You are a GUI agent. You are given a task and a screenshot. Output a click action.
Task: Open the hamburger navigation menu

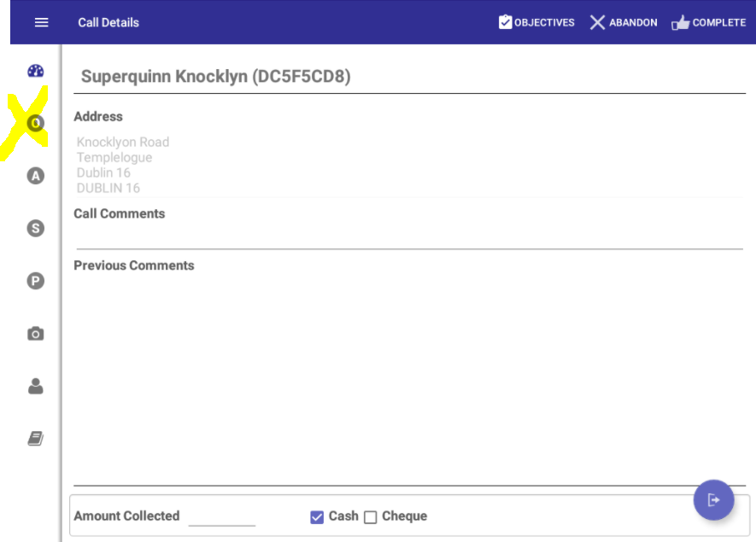(42, 22)
